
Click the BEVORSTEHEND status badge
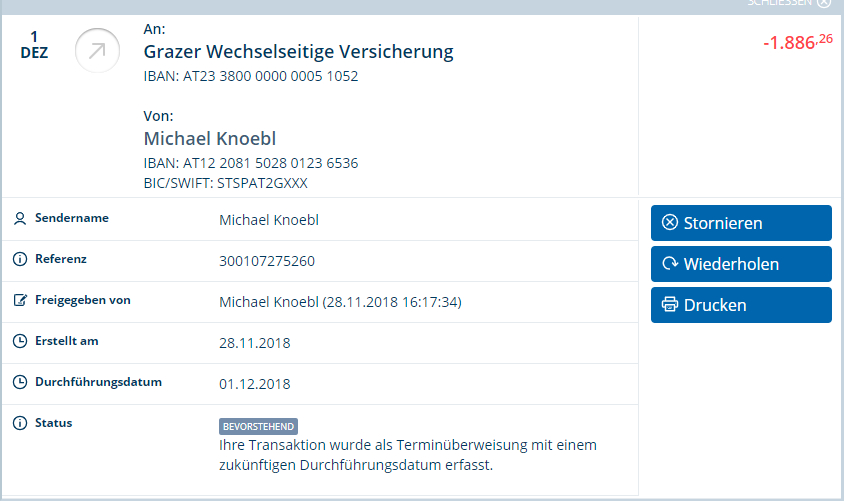coord(258,427)
